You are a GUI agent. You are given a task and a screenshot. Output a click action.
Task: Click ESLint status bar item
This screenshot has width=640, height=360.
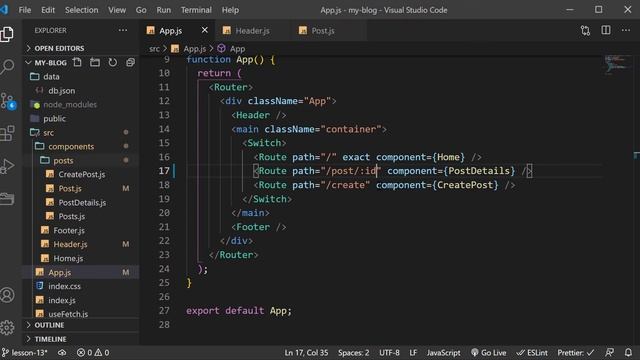click(x=532, y=352)
